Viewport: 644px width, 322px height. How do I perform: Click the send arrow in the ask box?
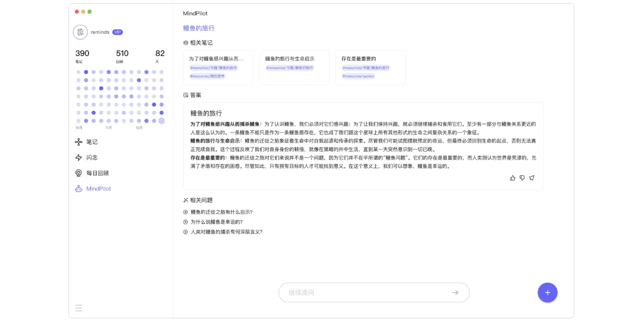point(455,292)
